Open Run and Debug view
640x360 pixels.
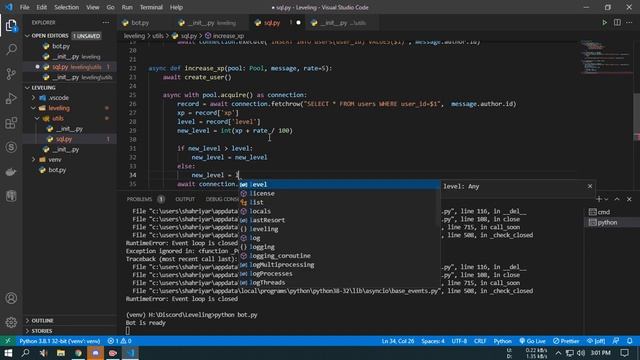click(x=11, y=98)
